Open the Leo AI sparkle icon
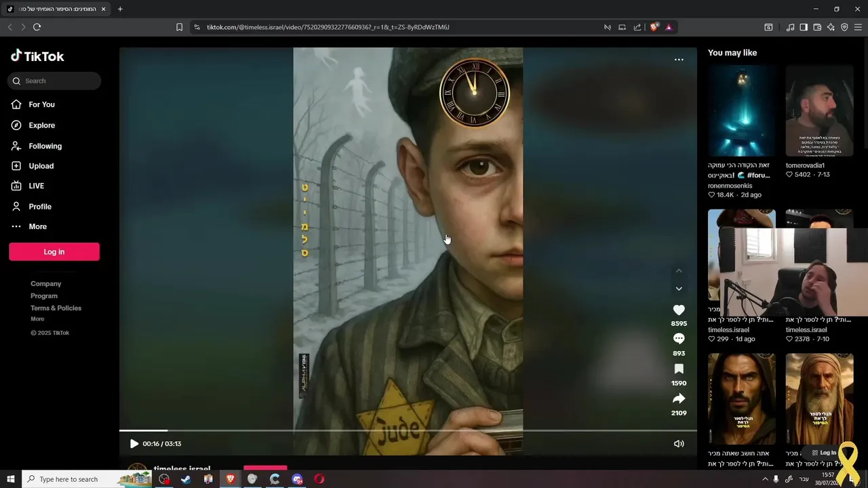 click(x=831, y=27)
